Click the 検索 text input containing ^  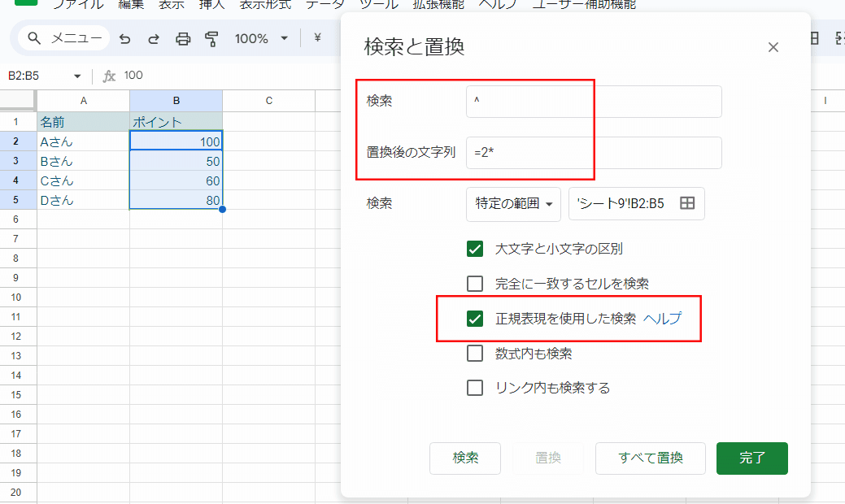tap(594, 102)
